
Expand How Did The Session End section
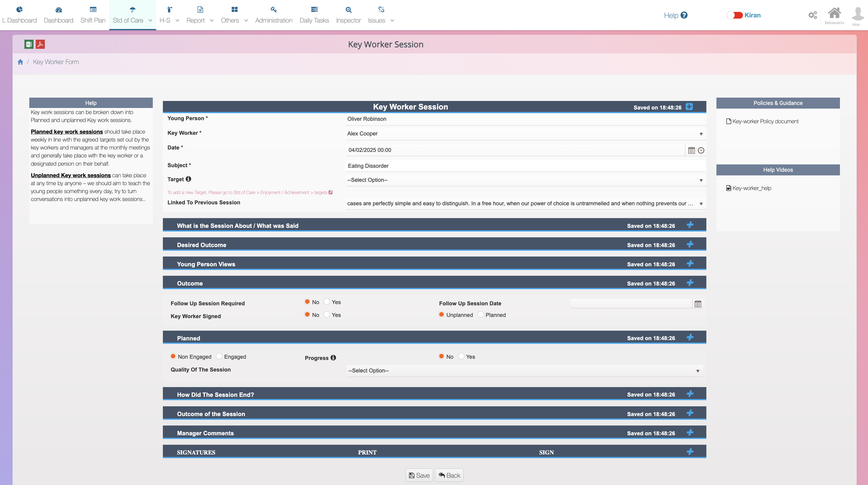(x=690, y=394)
